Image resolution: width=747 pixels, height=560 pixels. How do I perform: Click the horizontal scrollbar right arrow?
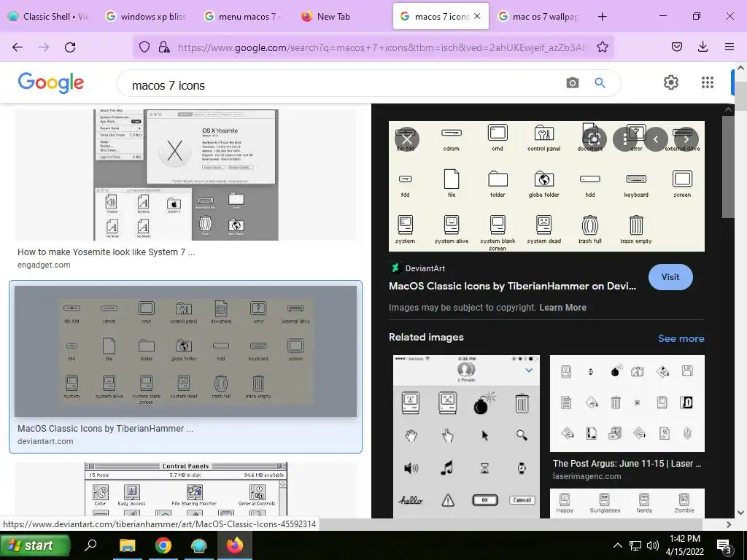(729, 524)
